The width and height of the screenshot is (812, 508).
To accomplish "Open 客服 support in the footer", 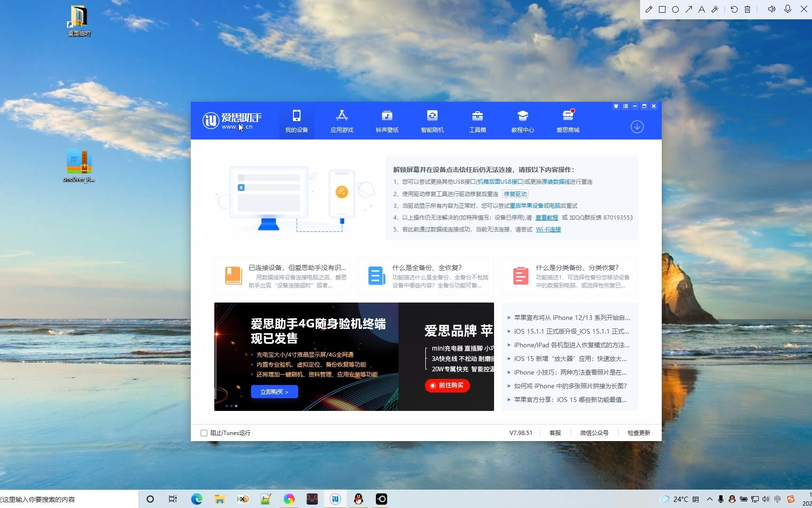I will pos(555,433).
